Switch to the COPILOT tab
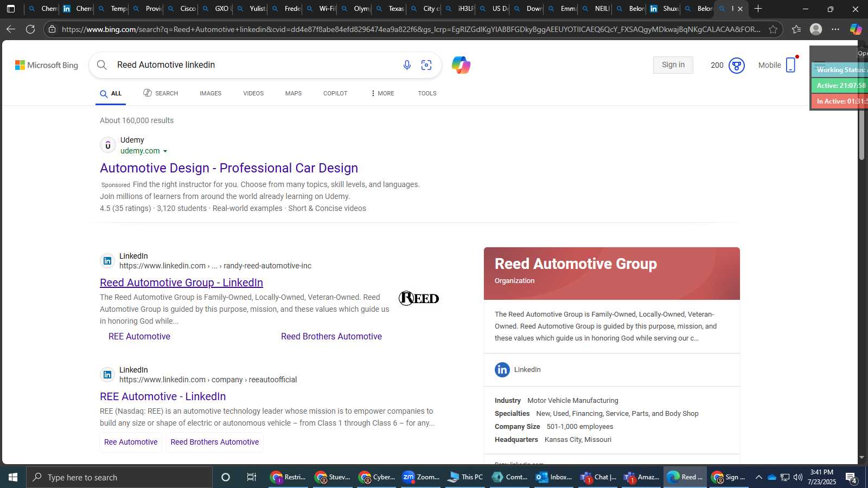Image resolution: width=868 pixels, height=488 pixels. (335, 93)
